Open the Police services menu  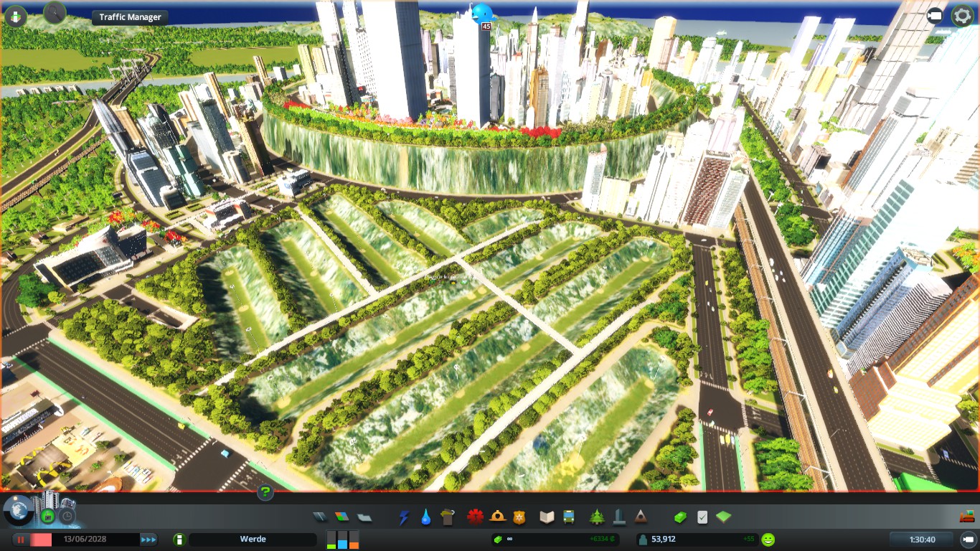click(520, 517)
